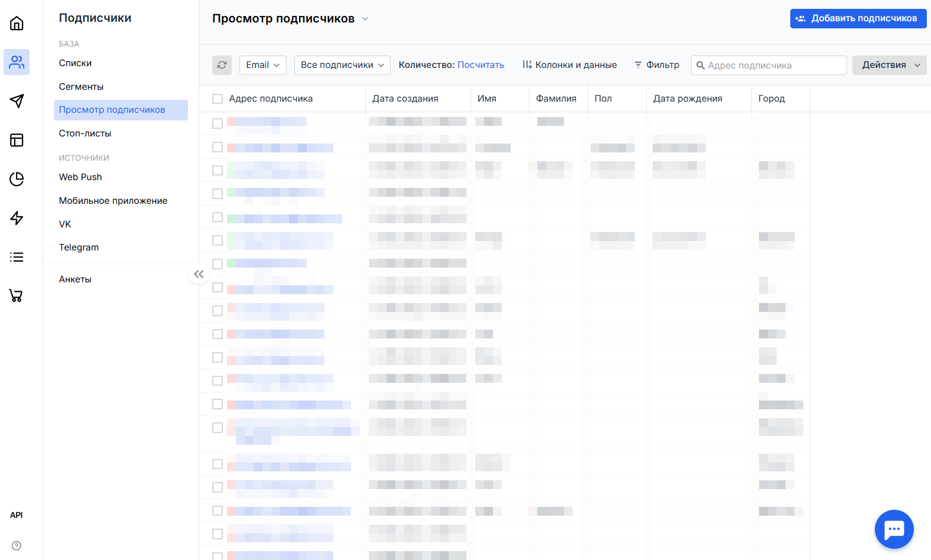Viewport: 931px width, 560px height.
Task: Open the home dashboard icon
Action: [x=17, y=24]
